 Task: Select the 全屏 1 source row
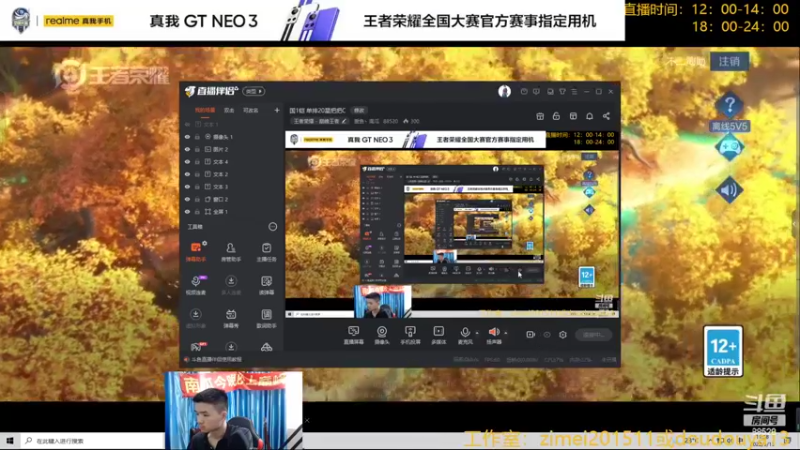point(232,212)
